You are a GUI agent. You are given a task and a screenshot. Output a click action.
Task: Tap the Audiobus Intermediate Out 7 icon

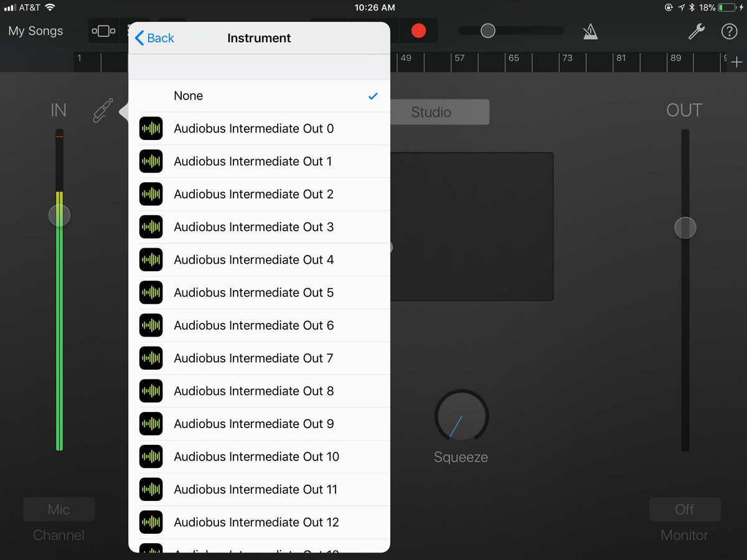(151, 358)
